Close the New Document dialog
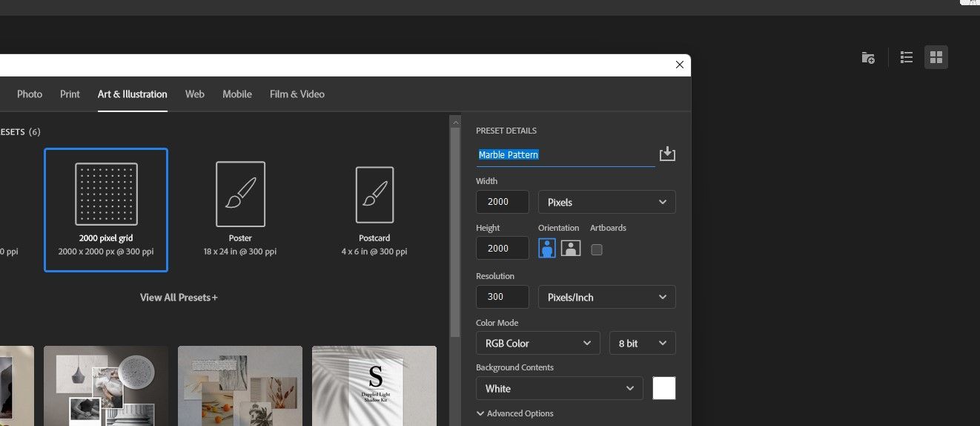Screen dimensions: 980x426 (680, 65)
